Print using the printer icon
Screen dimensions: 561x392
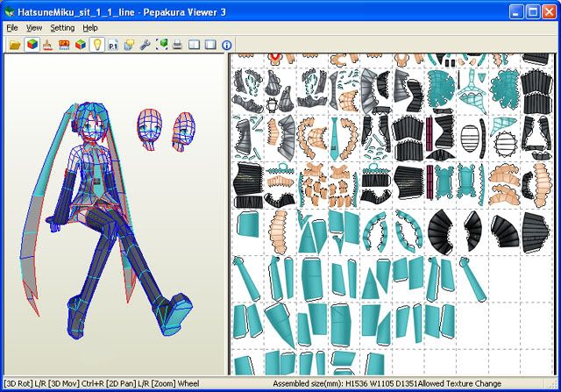pos(177,45)
